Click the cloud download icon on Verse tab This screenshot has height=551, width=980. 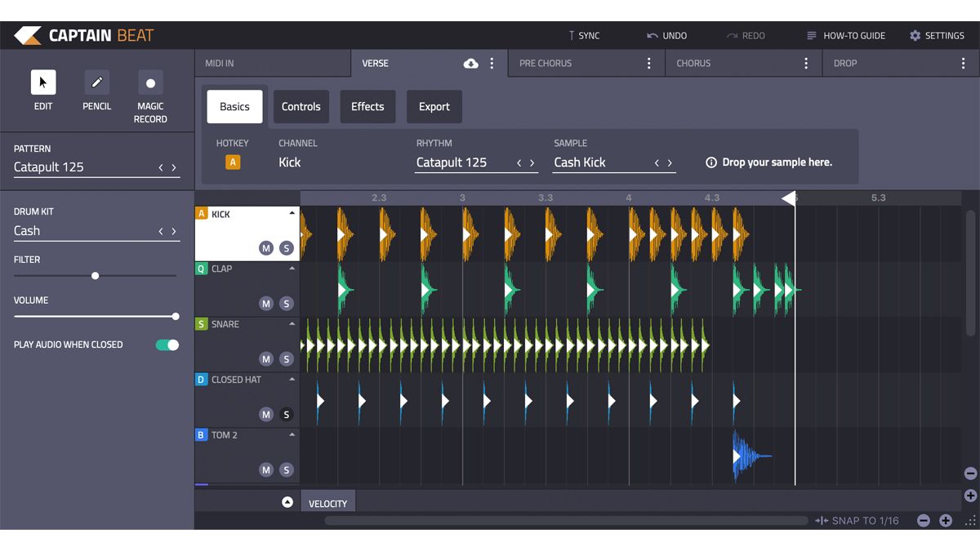(x=471, y=64)
